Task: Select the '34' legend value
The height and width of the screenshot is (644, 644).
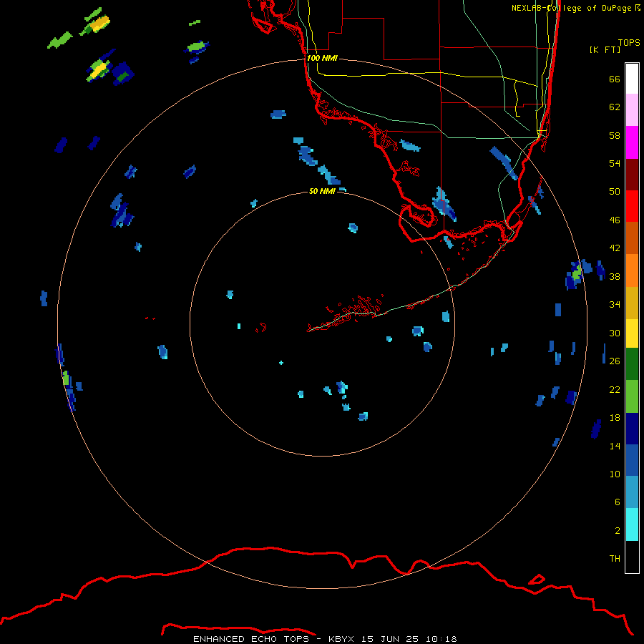Action: point(615,305)
